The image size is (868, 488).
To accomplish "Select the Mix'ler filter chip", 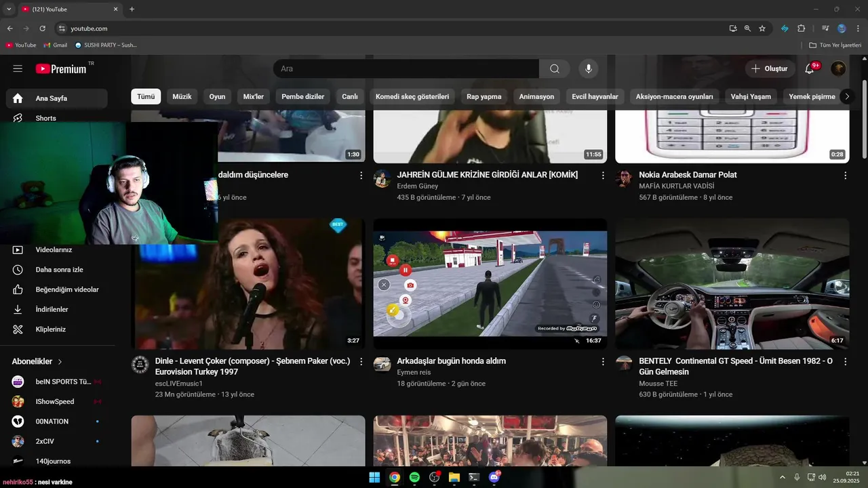I will pos(254,96).
